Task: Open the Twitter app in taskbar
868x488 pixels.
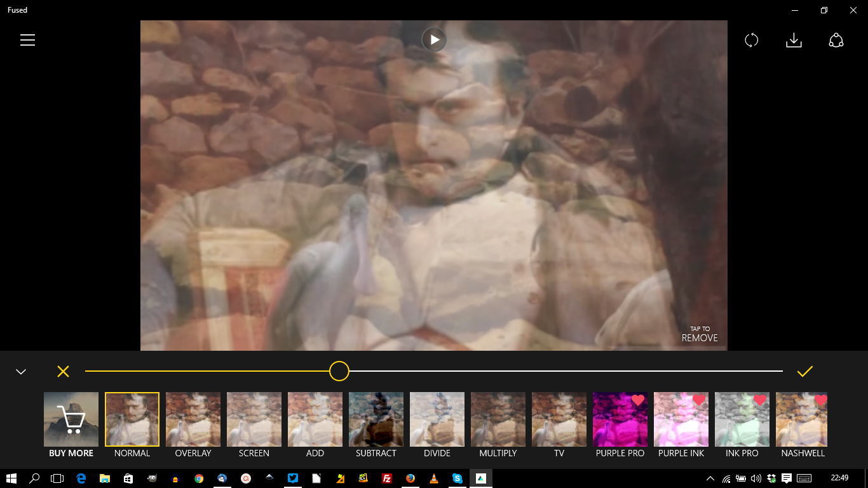Action: tap(293, 478)
